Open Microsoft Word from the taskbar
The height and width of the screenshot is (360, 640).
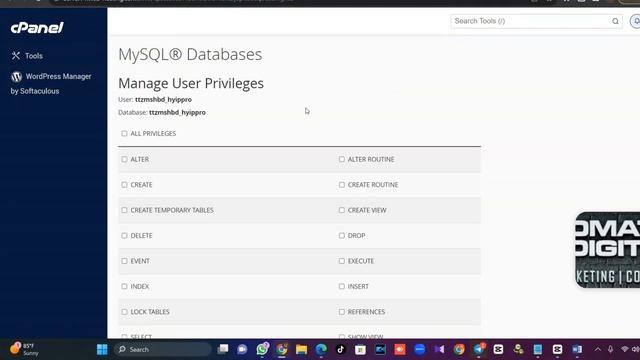(577, 349)
